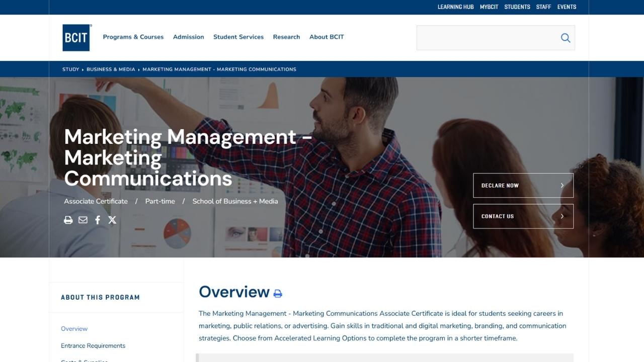This screenshot has height=362, width=644.
Task: Share on Facebook icon
Action: tap(98, 220)
